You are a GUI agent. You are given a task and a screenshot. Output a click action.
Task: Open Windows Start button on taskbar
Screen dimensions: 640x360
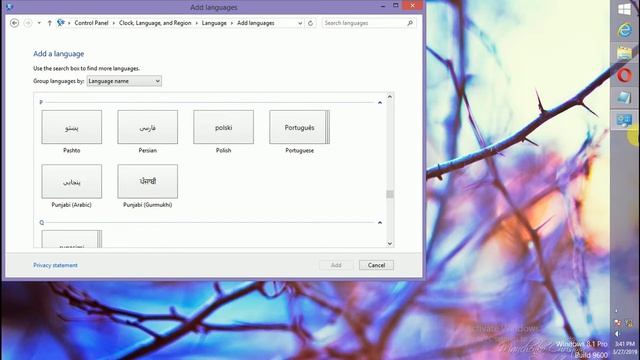coord(624,9)
